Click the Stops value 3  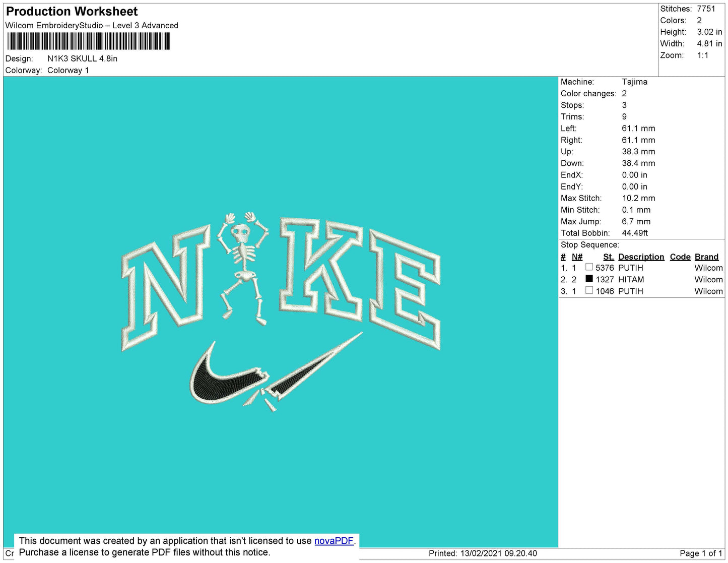pyautogui.click(x=624, y=105)
